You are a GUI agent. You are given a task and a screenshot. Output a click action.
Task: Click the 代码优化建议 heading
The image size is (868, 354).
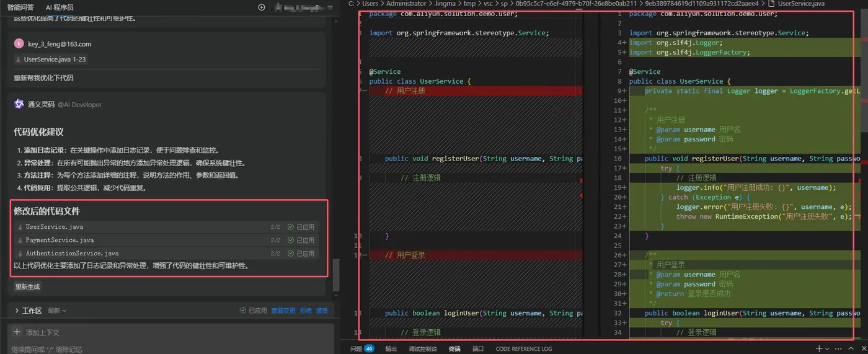(x=38, y=132)
